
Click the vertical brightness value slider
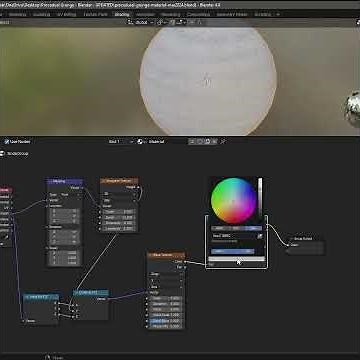[260, 197]
